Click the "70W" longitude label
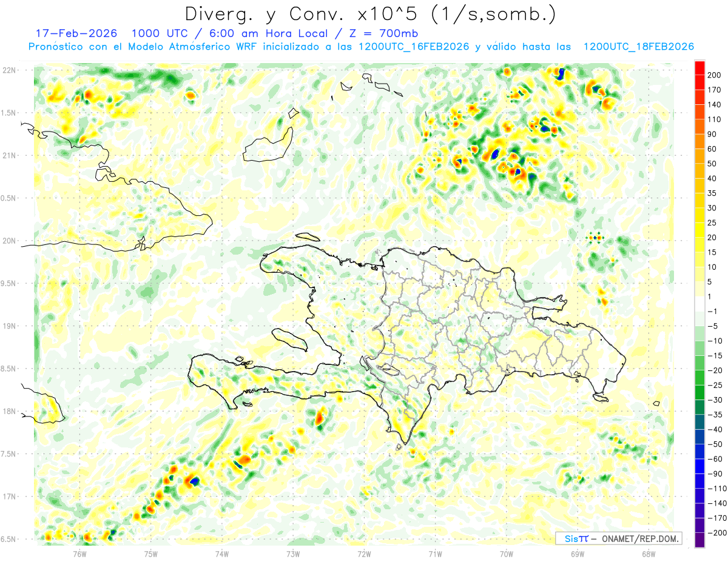The width and height of the screenshot is (728, 562). (507, 554)
